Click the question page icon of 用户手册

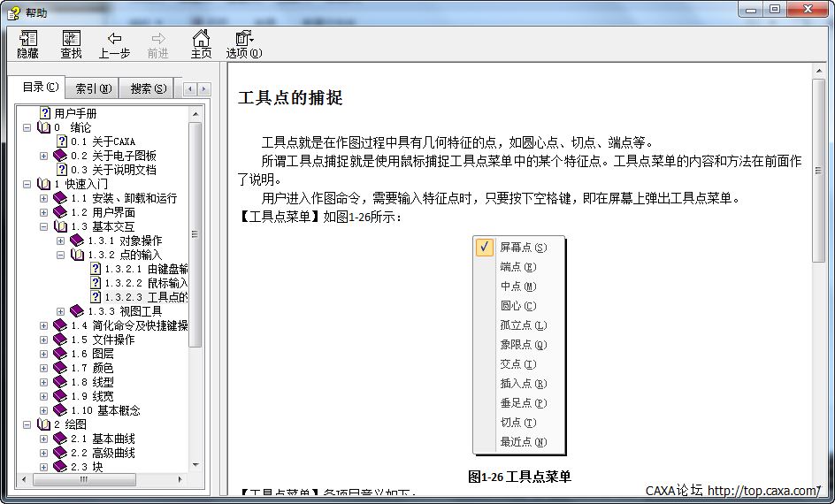coord(45,113)
